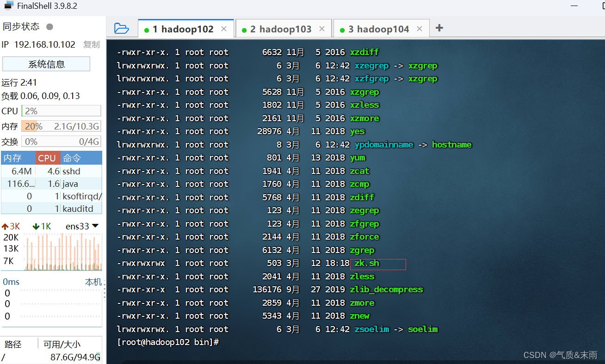Click the yum file name in listing
Viewport: 605px width, 364px height.
(358, 158)
